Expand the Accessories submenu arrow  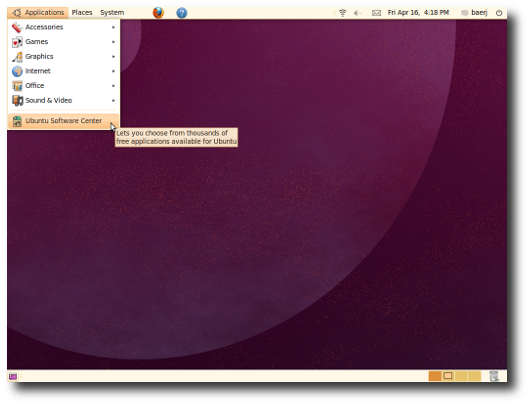(114, 27)
